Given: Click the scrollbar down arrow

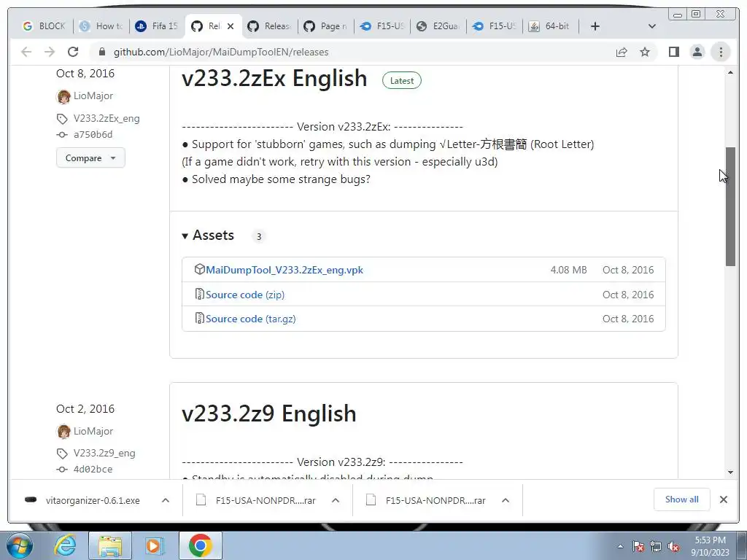Looking at the screenshot, I should [730, 472].
